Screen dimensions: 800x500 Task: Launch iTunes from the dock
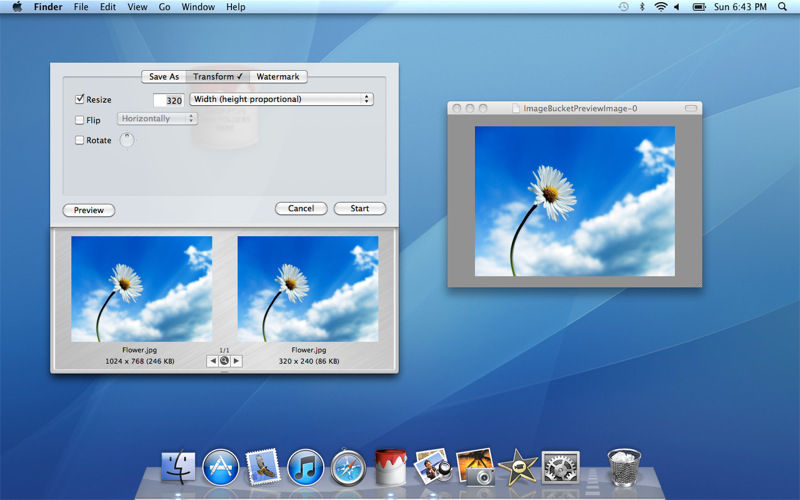click(x=305, y=467)
